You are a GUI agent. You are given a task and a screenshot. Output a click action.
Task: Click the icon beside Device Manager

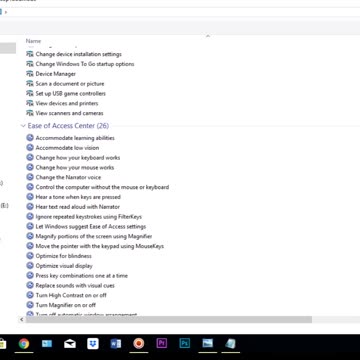pos(30,74)
